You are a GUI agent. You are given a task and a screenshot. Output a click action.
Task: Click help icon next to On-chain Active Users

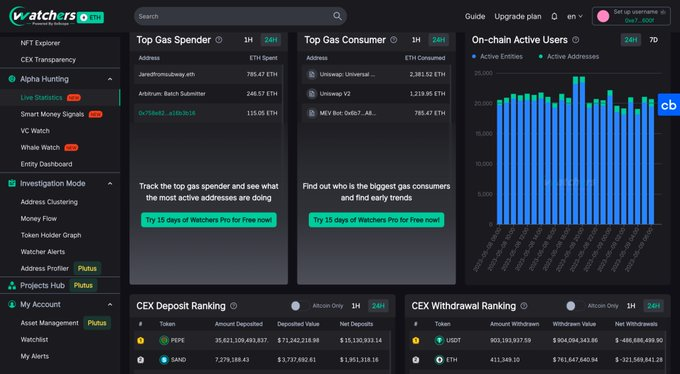(x=575, y=40)
